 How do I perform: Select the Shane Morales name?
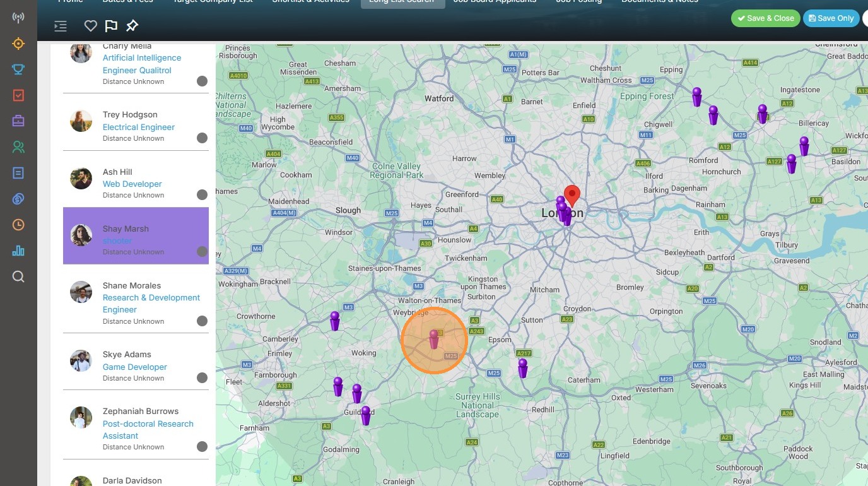132,285
